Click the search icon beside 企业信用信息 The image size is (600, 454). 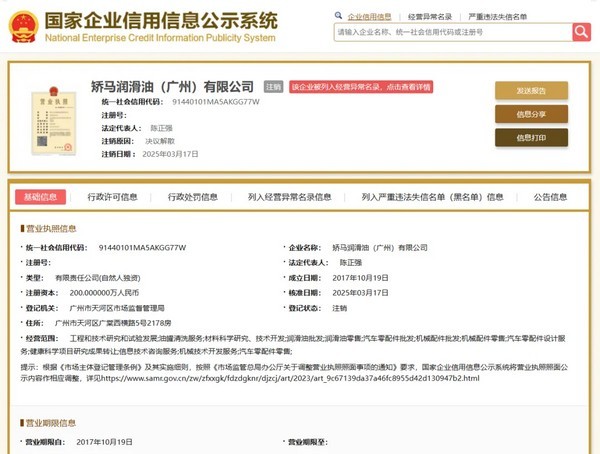coord(339,16)
